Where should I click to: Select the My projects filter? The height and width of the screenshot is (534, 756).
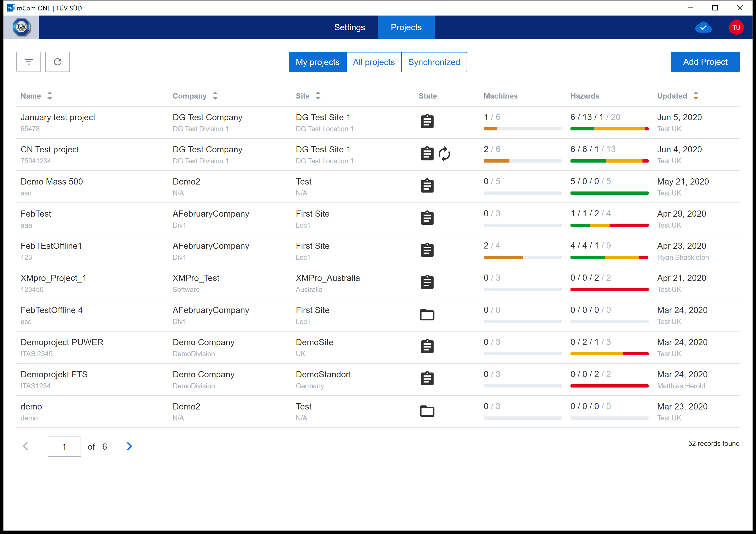tap(317, 62)
